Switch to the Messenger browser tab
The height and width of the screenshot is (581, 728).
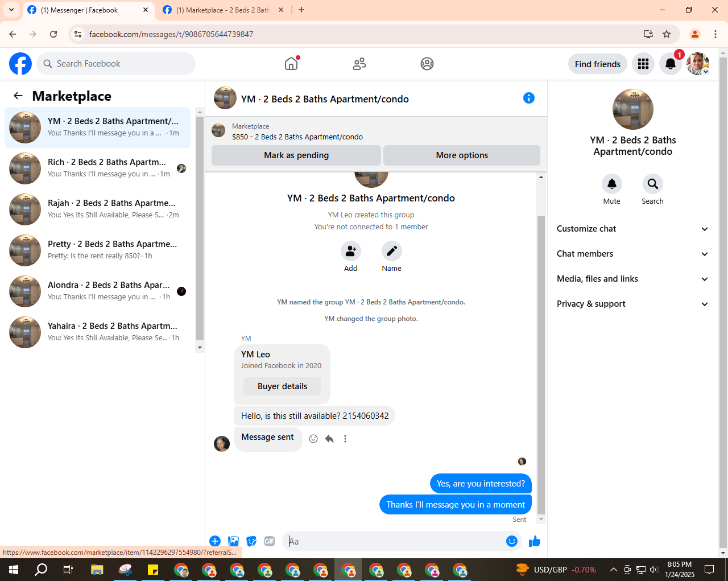[89, 10]
